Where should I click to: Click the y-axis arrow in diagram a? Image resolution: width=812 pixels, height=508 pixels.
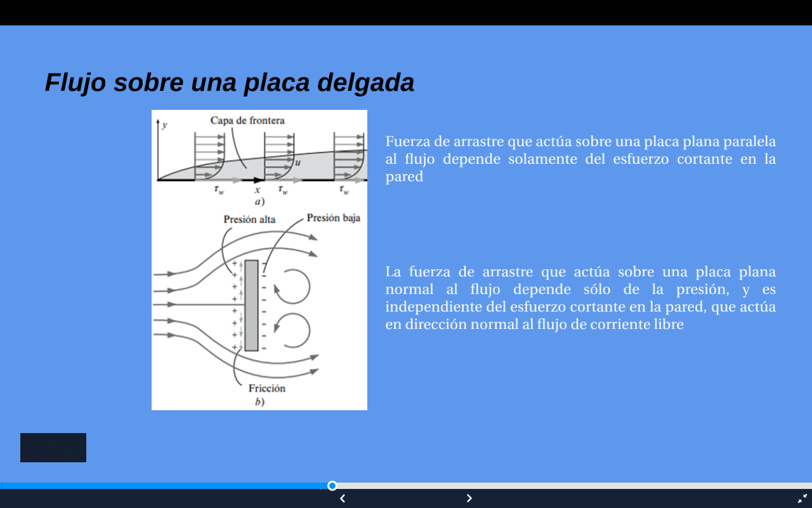pyautogui.click(x=158, y=147)
